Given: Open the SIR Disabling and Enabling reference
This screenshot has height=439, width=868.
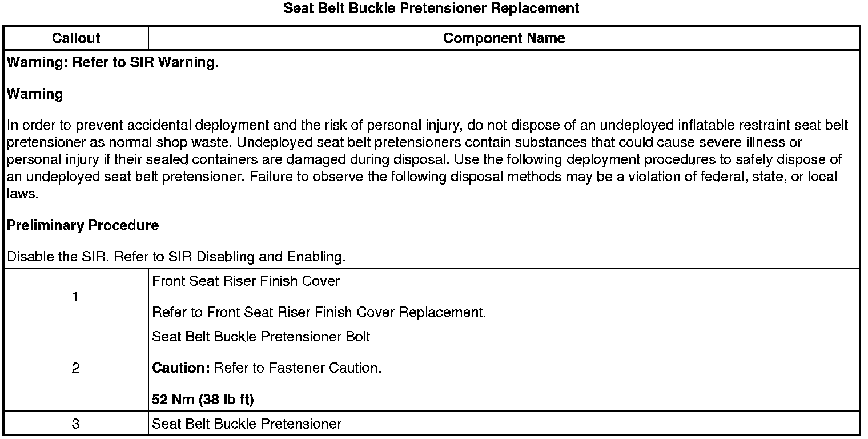Looking at the screenshot, I should [256, 257].
